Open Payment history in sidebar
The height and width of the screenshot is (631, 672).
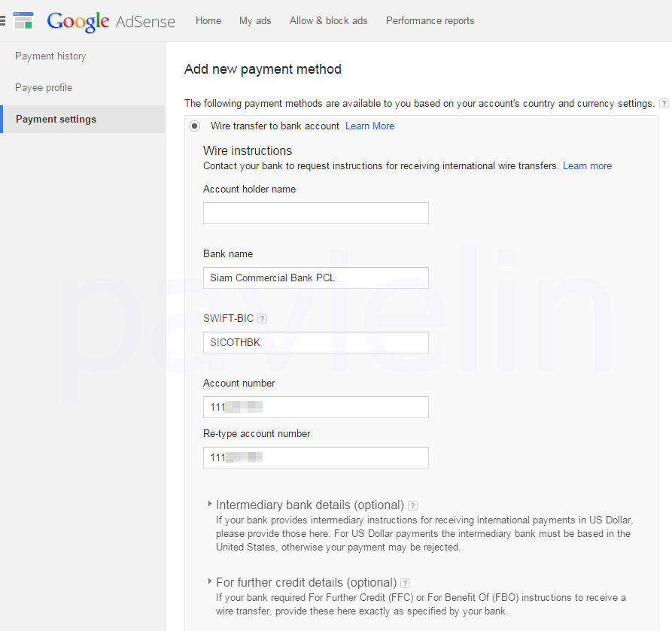50,56
